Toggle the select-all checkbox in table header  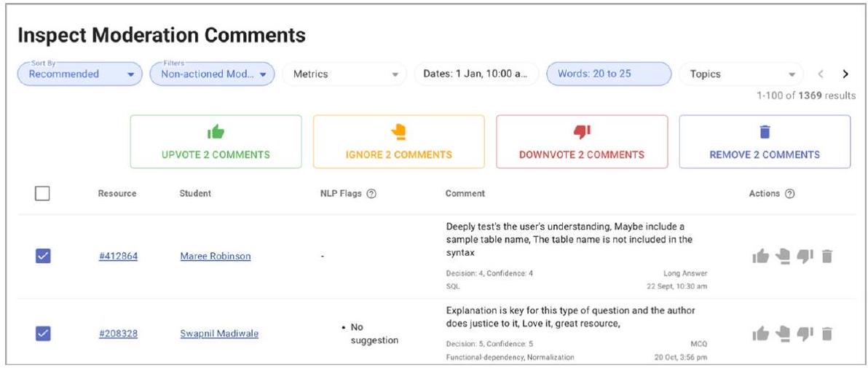(x=42, y=194)
